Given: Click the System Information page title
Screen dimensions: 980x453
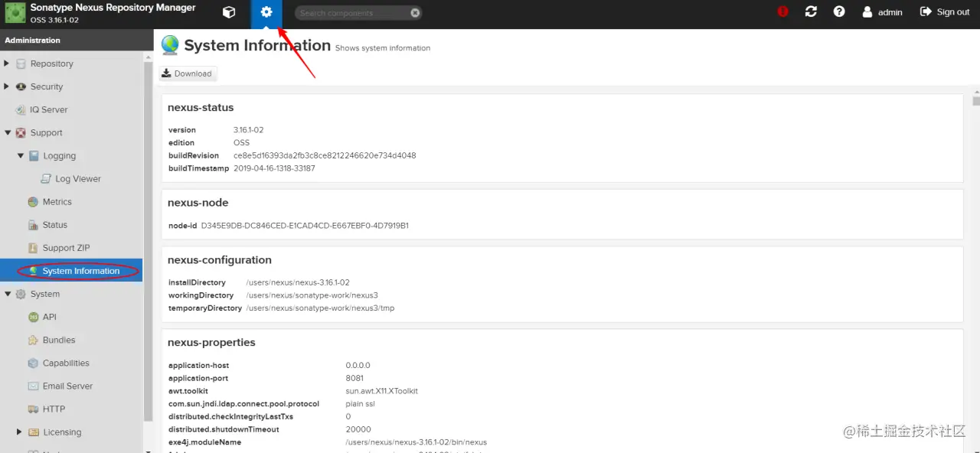Looking at the screenshot, I should 257,45.
